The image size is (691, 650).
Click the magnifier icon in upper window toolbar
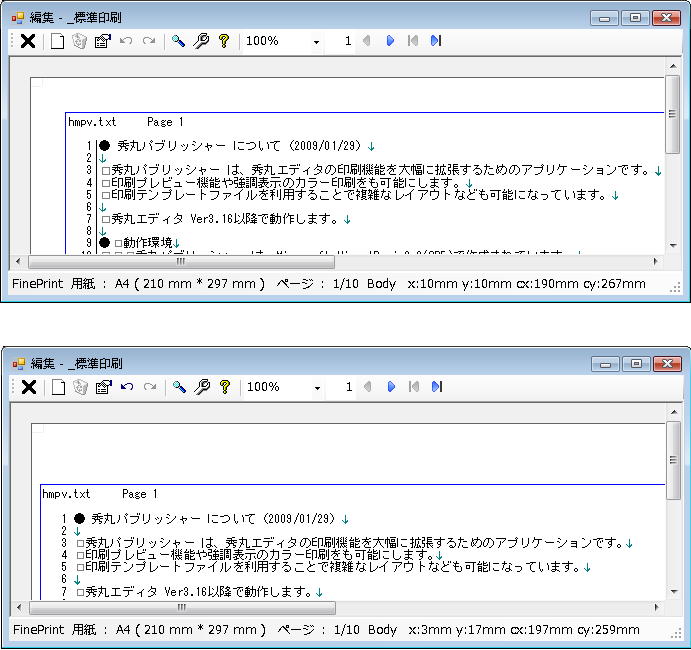(179, 41)
